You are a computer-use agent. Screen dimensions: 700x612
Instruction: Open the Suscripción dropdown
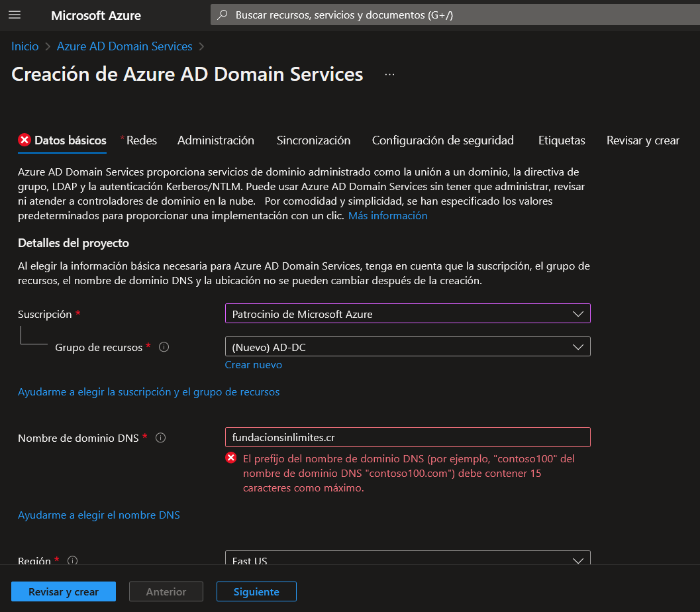[407, 314]
